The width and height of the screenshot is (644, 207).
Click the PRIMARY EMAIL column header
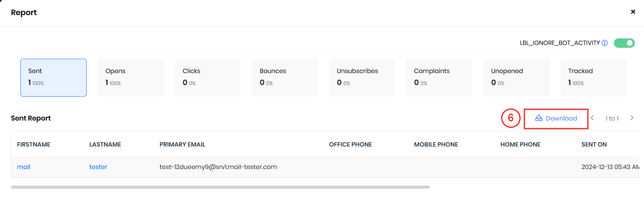click(182, 144)
